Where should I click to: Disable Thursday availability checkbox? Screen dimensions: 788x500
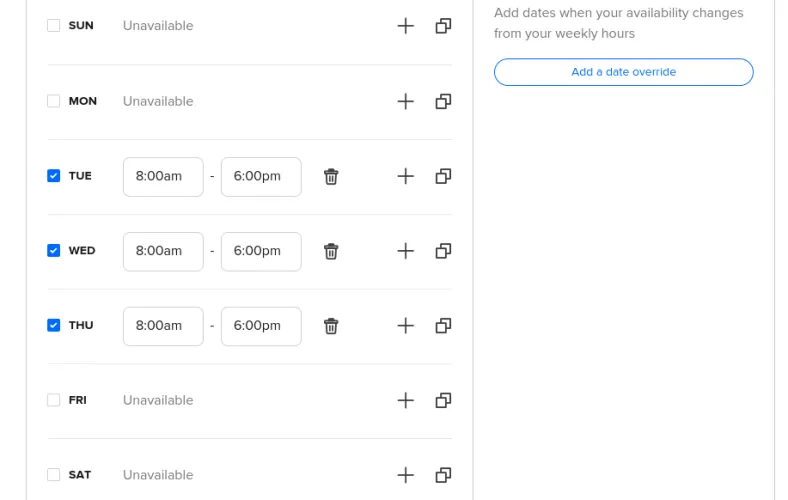(54, 326)
